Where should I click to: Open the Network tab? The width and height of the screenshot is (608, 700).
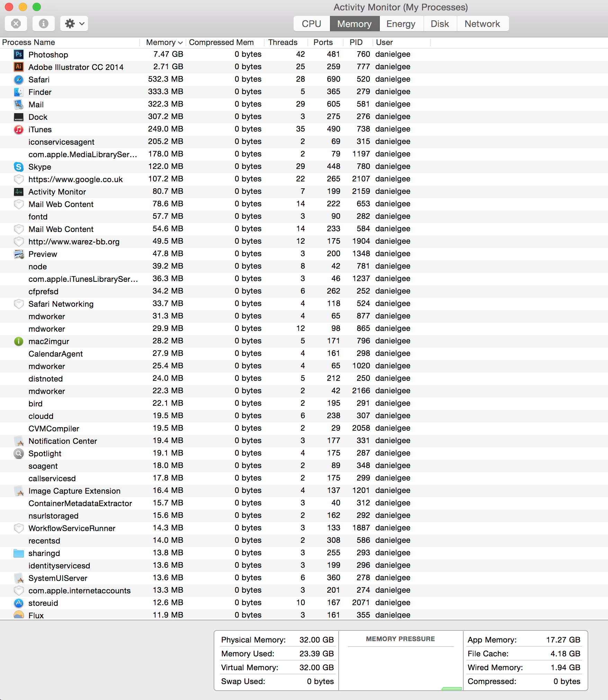click(x=482, y=24)
